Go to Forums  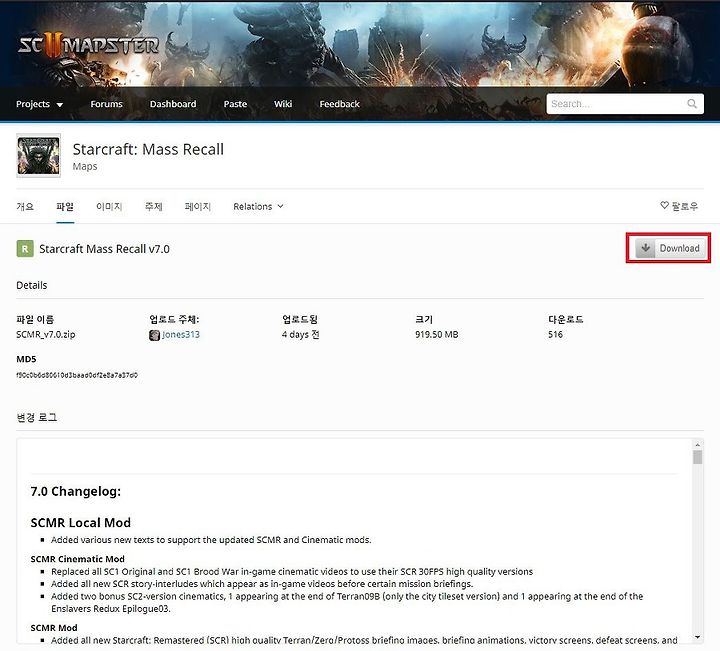click(107, 104)
